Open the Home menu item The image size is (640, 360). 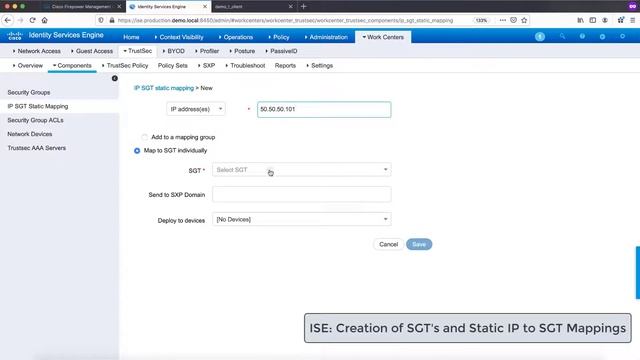point(131,37)
